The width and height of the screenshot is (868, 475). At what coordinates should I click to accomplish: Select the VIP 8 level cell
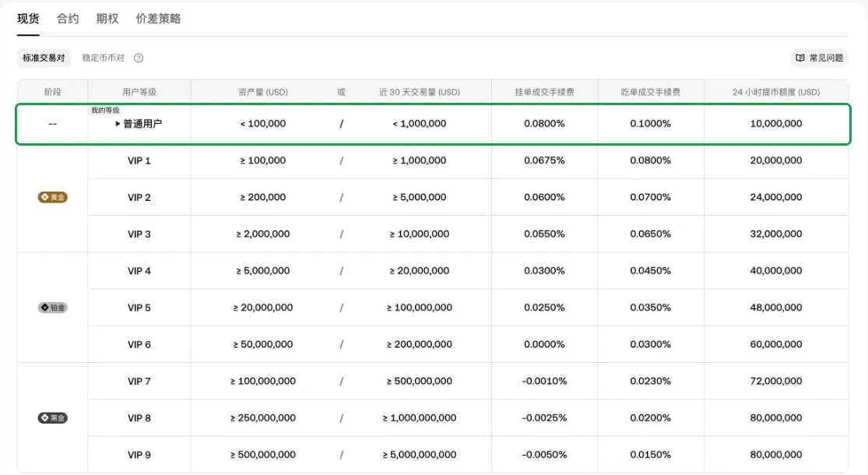click(x=139, y=418)
